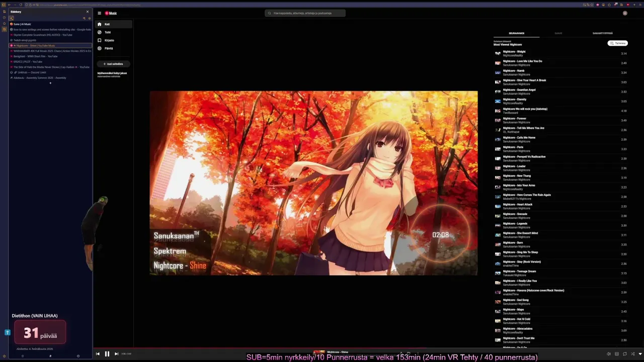Close the Sidebery sidebar panel

[x=88, y=12]
